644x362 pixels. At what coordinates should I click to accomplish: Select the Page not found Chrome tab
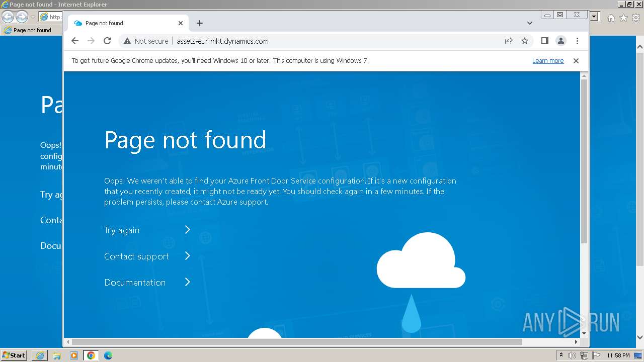[128, 23]
